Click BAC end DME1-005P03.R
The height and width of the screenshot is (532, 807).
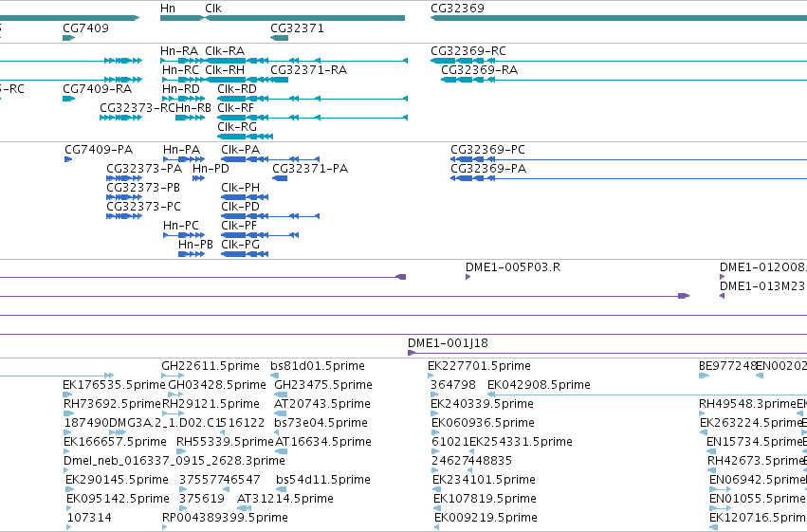click(x=513, y=267)
